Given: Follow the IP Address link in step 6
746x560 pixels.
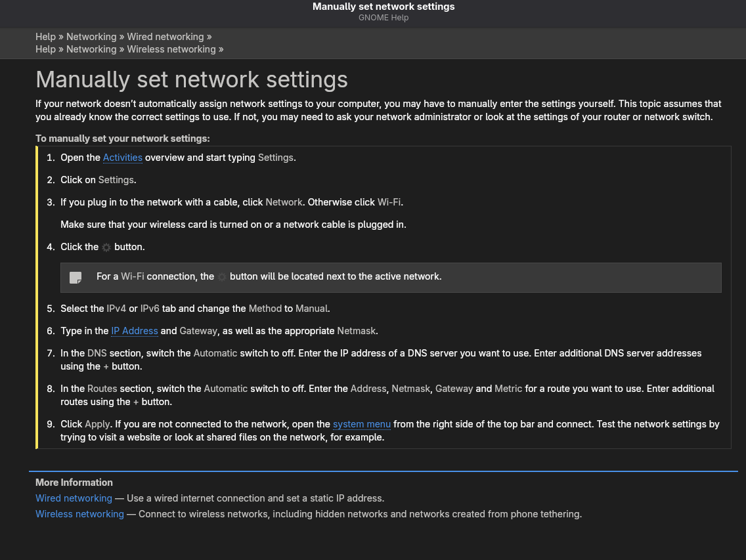Looking at the screenshot, I should tap(135, 331).
